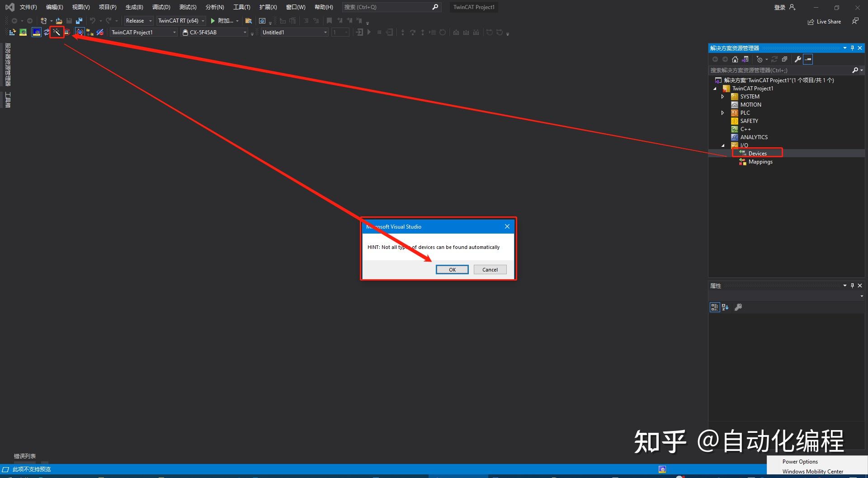Expand the SYSTEM tree node

tap(722, 97)
